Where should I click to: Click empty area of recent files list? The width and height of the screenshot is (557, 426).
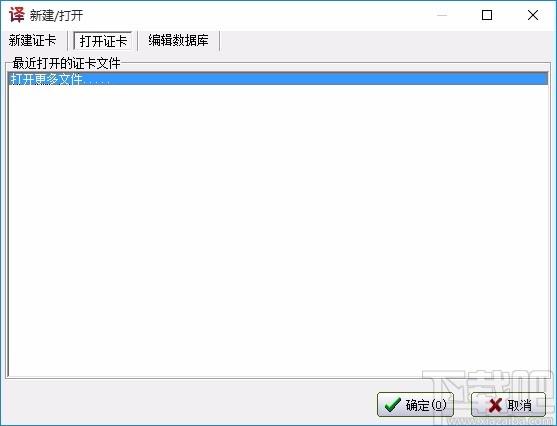tap(277, 231)
